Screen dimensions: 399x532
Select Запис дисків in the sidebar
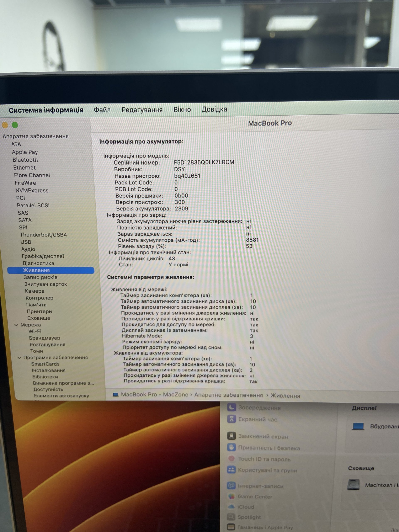[x=40, y=277]
